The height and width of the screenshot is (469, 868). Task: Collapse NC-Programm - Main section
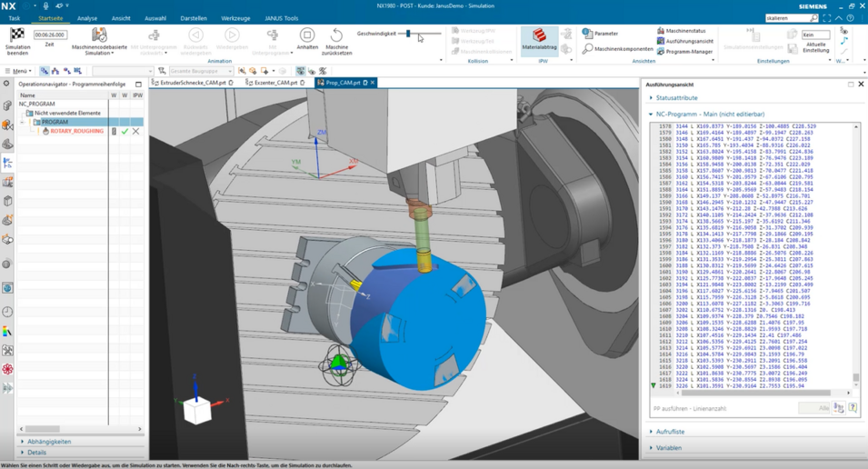tap(710, 114)
